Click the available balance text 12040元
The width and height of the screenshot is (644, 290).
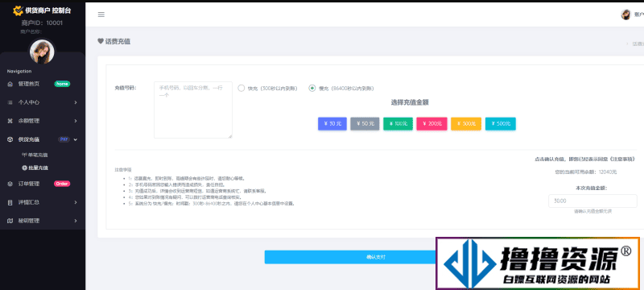click(x=608, y=172)
